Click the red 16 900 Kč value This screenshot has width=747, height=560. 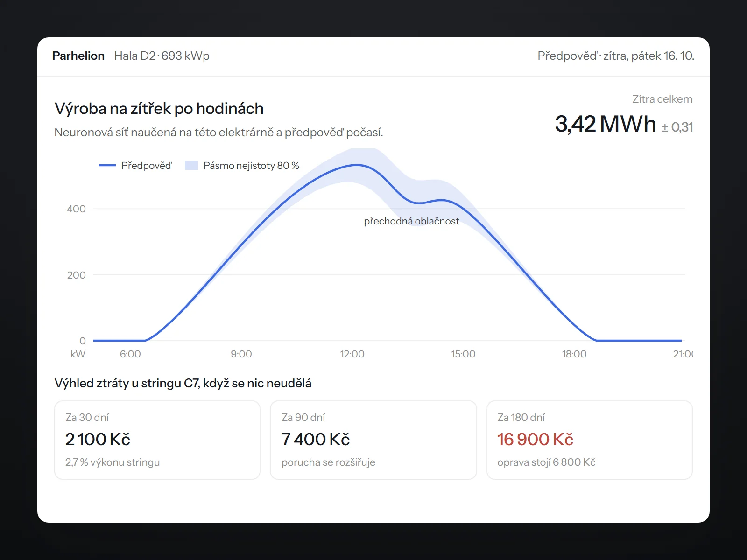535,440
